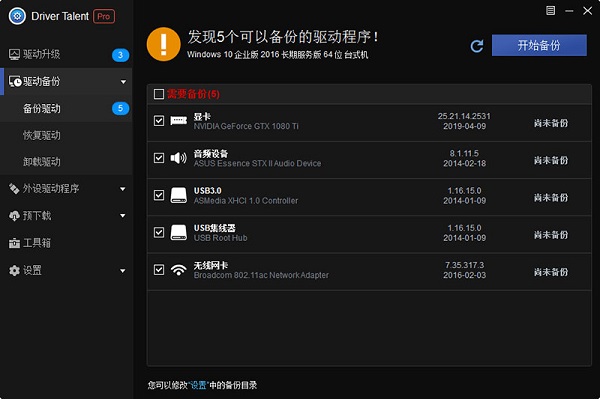
Task: Click the Windows 10 企业版 system info line
Action: [x=278, y=55]
